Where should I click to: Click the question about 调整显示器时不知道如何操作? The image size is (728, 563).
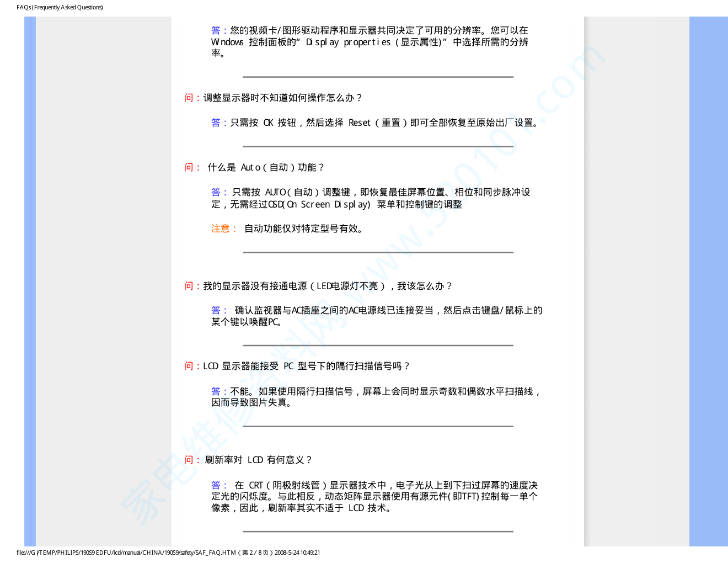click(281, 98)
